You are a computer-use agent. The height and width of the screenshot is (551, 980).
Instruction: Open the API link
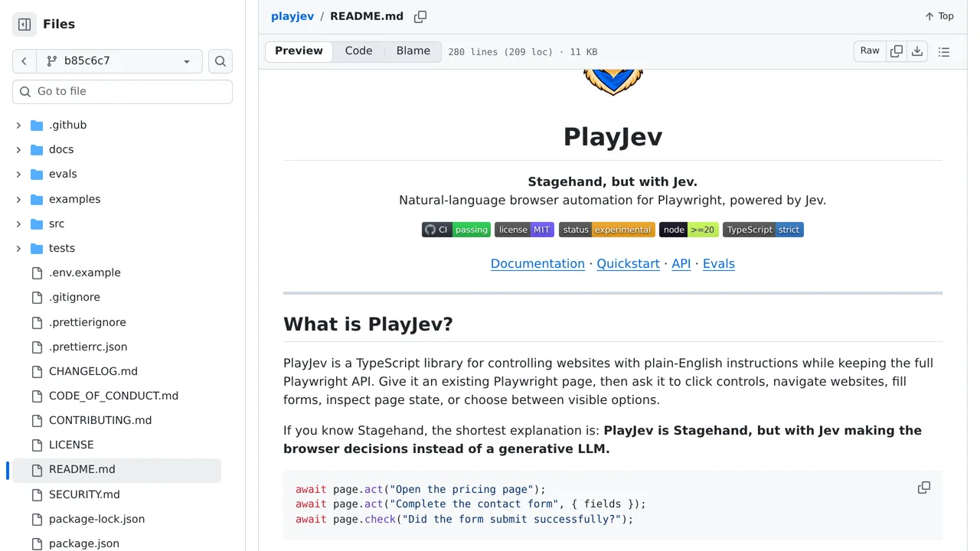[x=681, y=263]
